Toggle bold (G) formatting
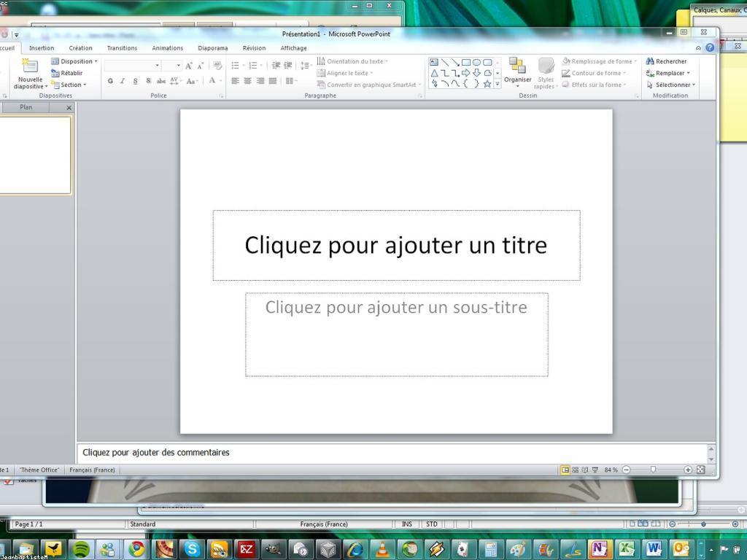 pyautogui.click(x=110, y=81)
